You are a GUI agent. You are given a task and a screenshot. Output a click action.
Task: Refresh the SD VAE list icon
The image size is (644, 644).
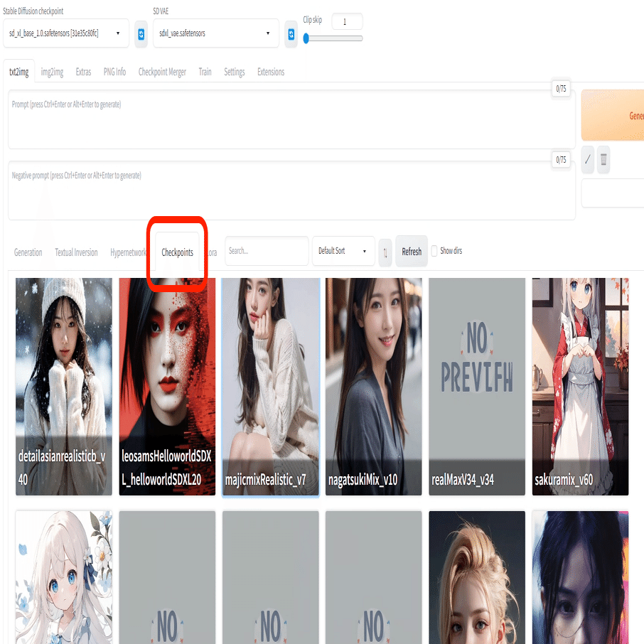pyautogui.click(x=291, y=34)
